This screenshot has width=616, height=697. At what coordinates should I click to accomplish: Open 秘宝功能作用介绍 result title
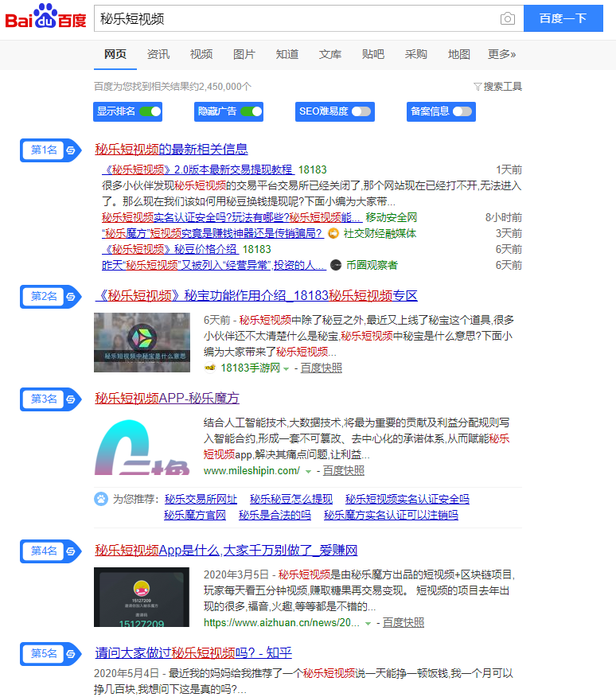point(256,296)
